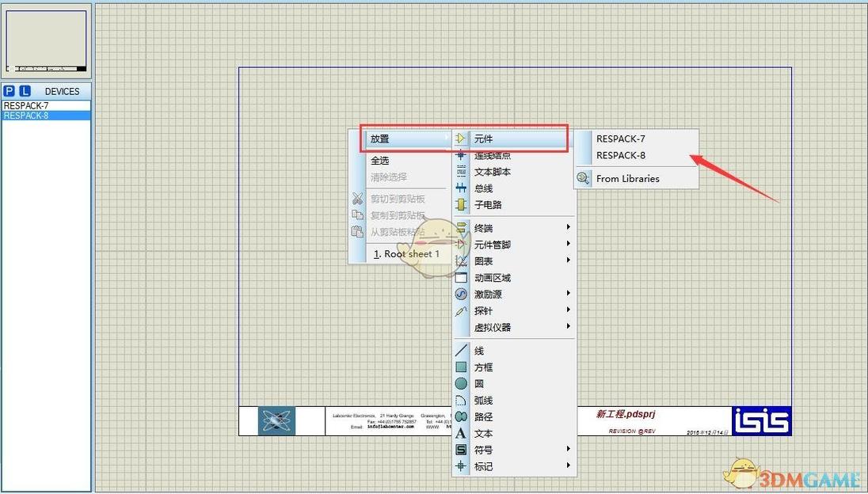Select the 弧线 arc drawing icon
This screenshot has width=868, height=494.
pos(461,399)
